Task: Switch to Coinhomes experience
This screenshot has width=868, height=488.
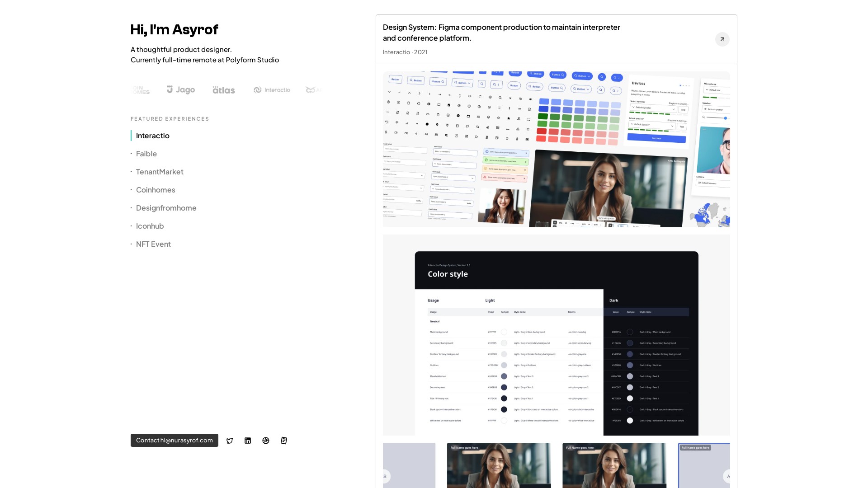Action: 156,190
